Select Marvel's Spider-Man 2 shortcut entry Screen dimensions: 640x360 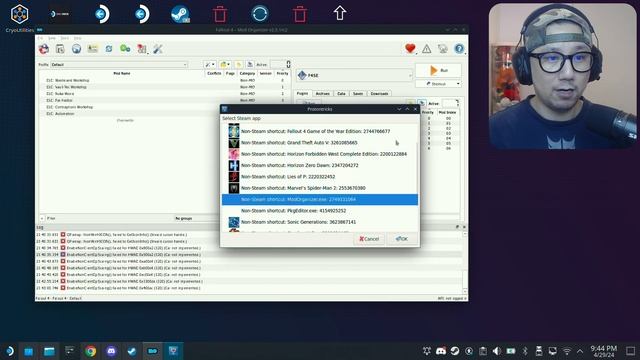click(320, 188)
